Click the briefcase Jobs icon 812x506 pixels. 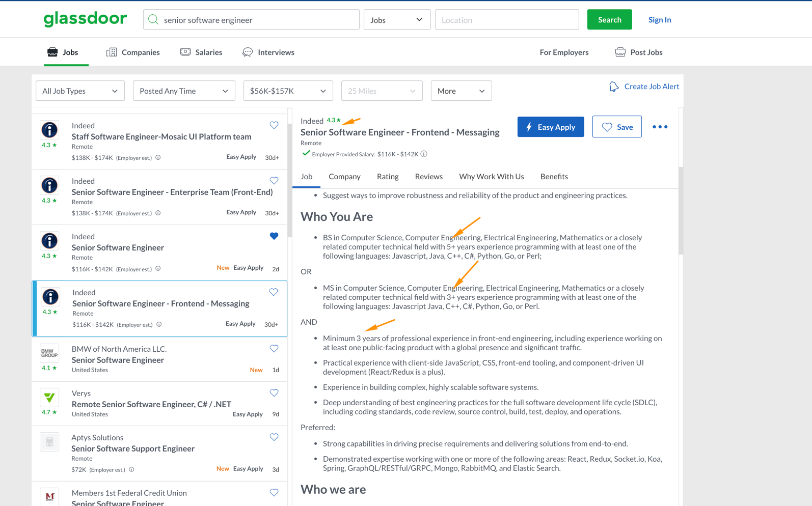pos(52,52)
